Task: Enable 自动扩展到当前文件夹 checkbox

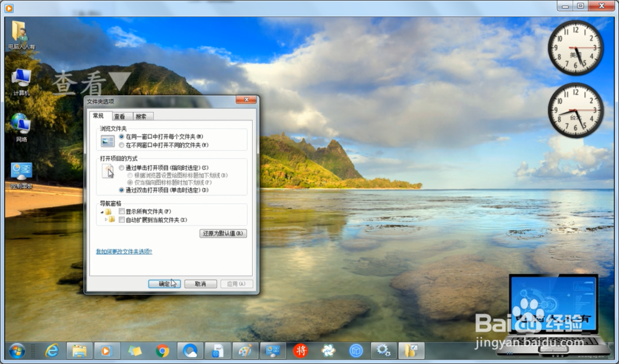Action: (121, 220)
